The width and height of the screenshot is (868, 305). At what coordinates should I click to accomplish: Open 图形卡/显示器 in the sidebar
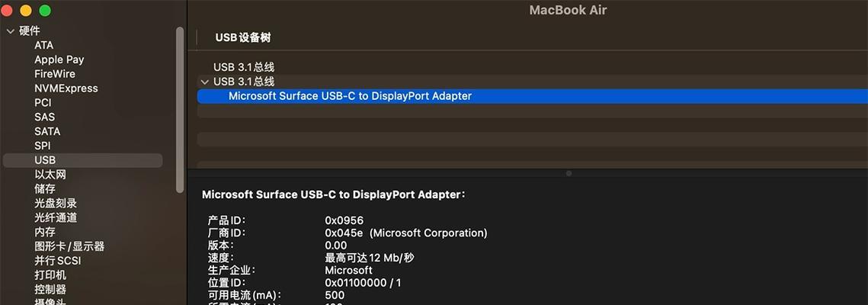coord(69,246)
